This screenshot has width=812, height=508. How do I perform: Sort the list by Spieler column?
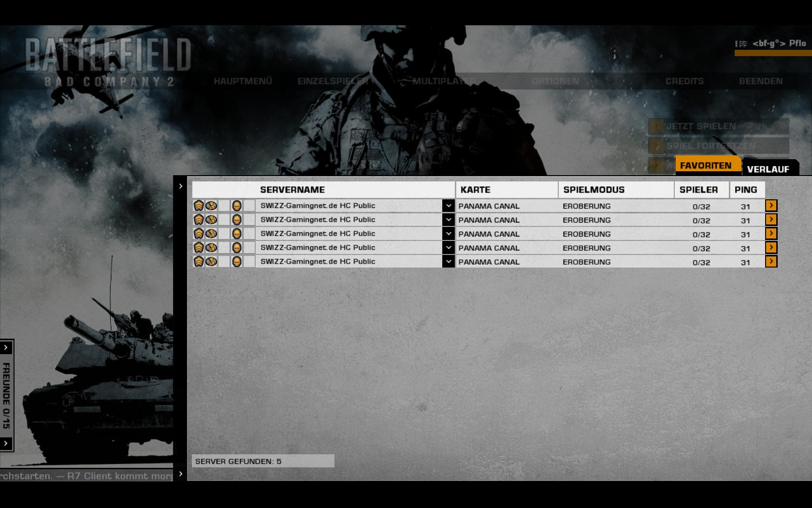pyautogui.click(x=702, y=190)
